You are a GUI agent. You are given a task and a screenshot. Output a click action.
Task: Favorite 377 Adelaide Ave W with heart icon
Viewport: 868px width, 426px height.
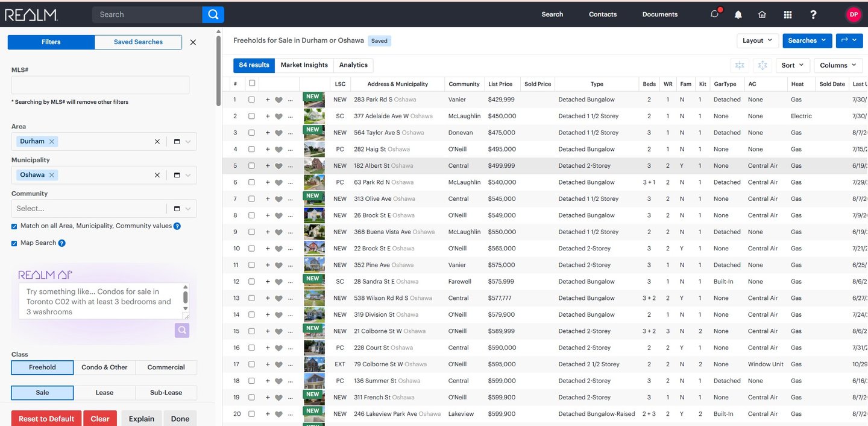pos(278,116)
